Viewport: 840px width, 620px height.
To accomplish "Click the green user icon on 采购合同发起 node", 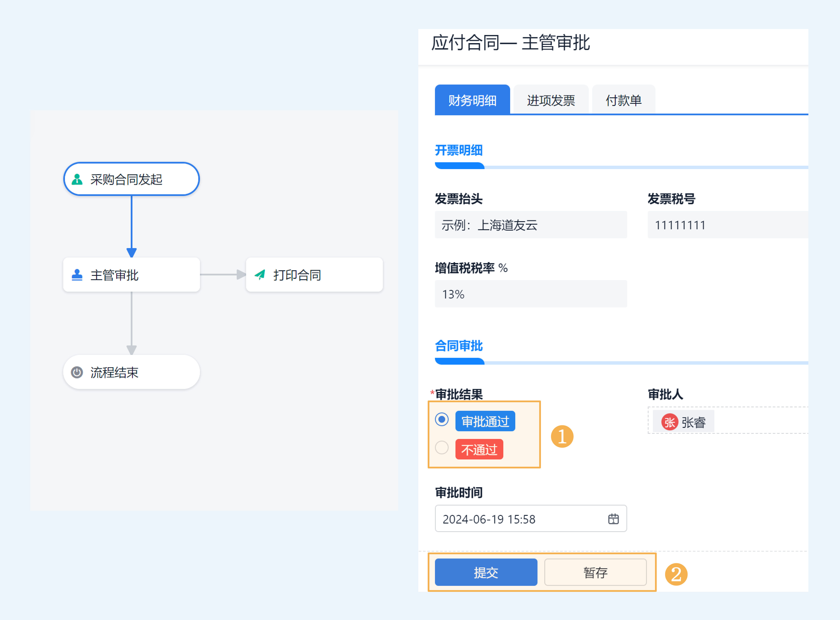I will [77, 179].
